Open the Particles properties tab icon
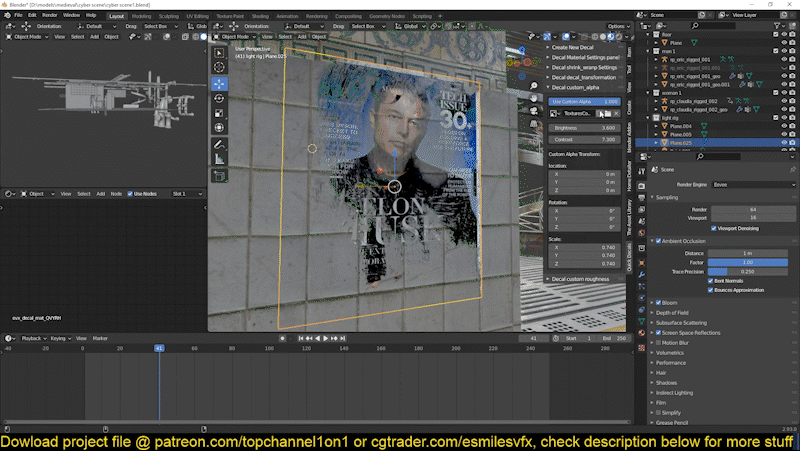Screen dimensions: 800x451 point(641,286)
